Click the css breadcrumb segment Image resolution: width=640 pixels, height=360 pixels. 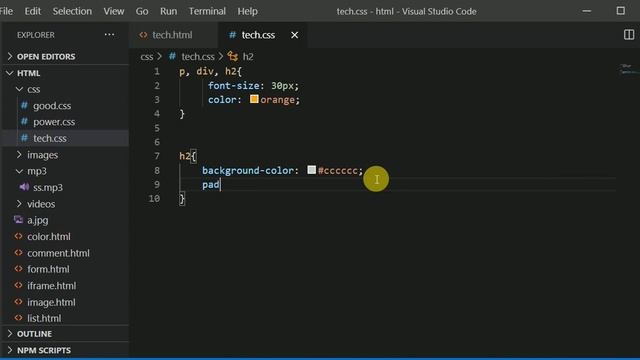147,56
